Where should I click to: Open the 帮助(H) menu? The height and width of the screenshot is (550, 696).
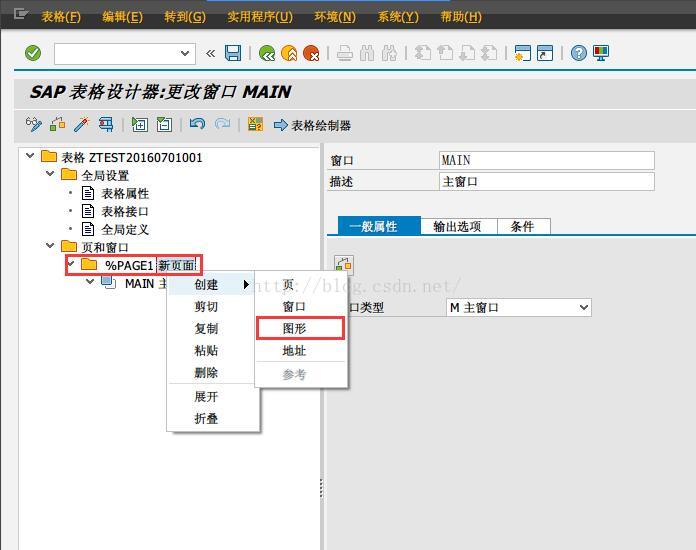click(461, 17)
